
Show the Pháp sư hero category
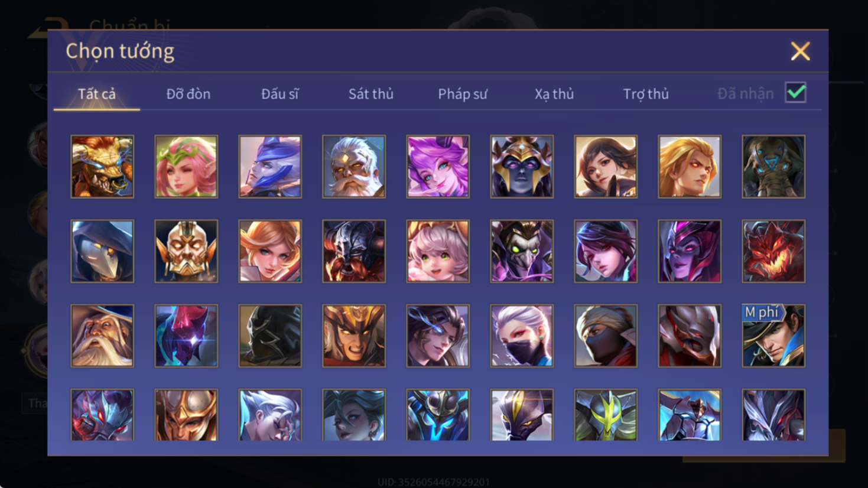pyautogui.click(x=463, y=94)
